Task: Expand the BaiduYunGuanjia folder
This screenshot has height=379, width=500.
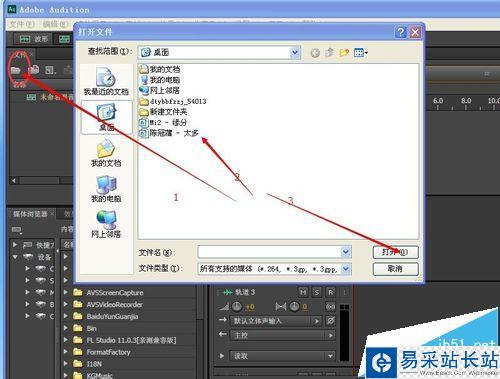Action: (66, 316)
